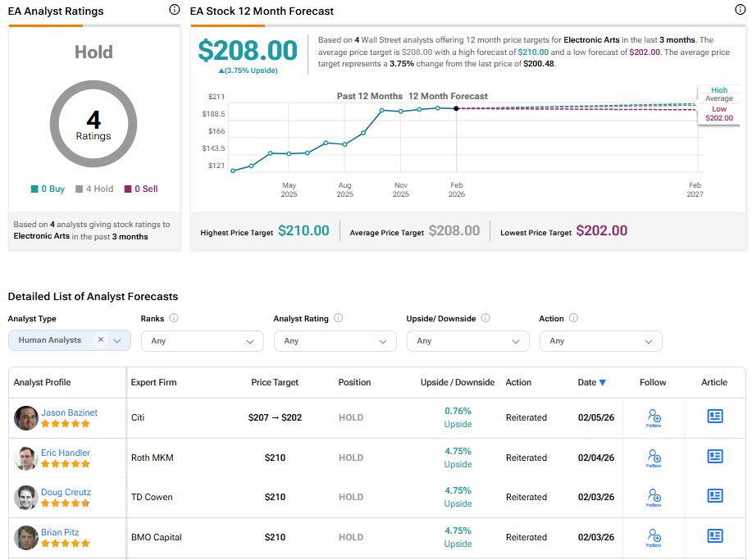Screen dimensions: 752x560
Task: Click info icon next to Upside/Downside filter
Action: pos(485,318)
